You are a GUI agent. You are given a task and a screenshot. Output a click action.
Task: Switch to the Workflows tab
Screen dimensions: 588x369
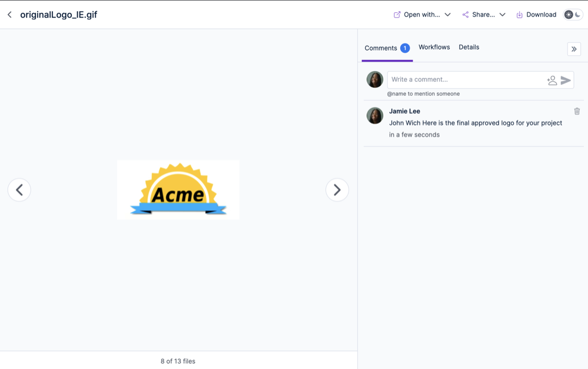pos(434,47)
